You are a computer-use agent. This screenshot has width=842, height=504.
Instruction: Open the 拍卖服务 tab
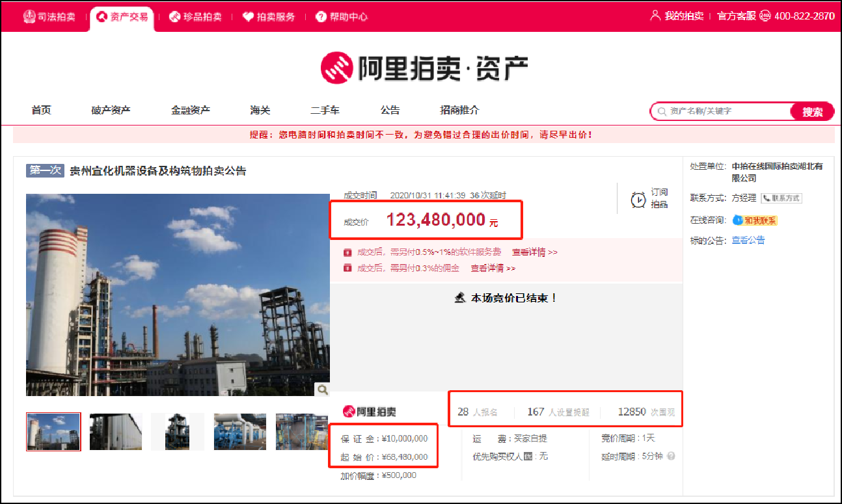coord(268,17)
